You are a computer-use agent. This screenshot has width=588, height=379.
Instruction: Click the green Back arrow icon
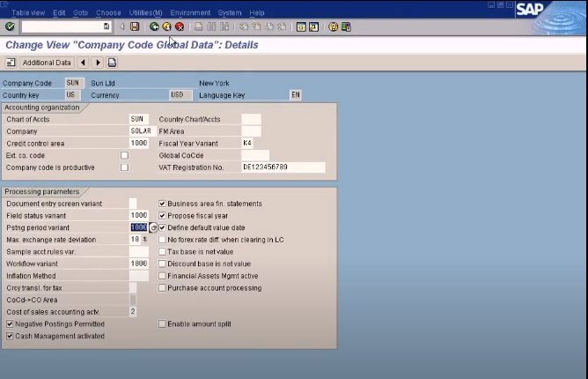pos(154,26)
